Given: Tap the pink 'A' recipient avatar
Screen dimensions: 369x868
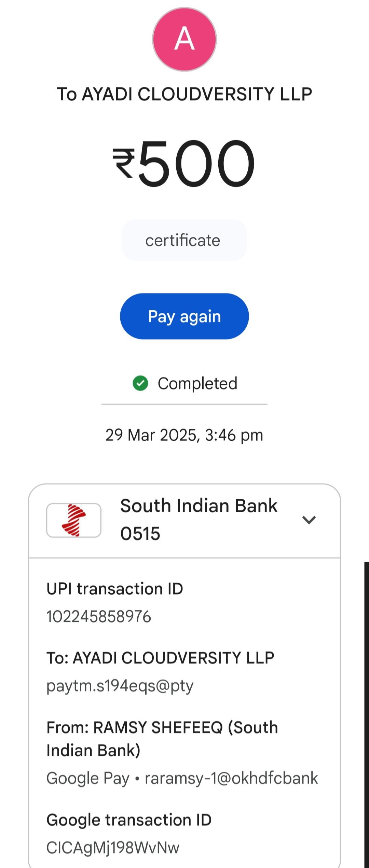Looking at the screenshot, I should [x=184, y=39].
